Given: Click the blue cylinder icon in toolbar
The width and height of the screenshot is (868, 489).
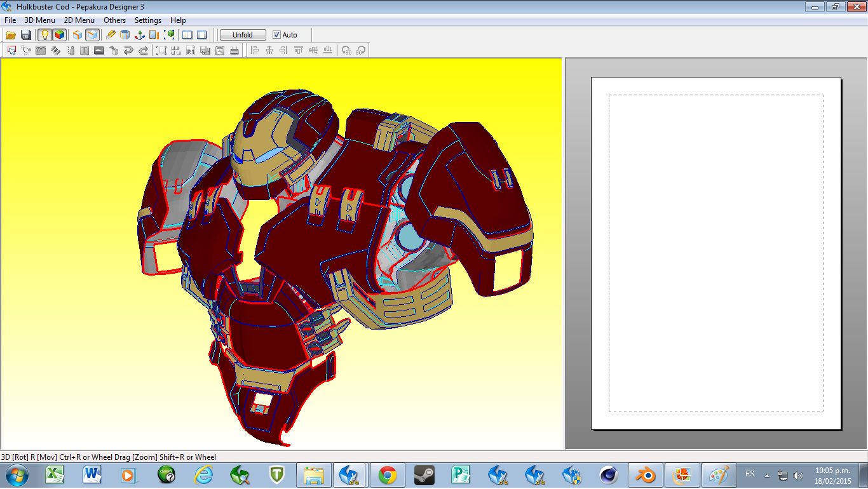Looking at the screenshot, I should [125, 35].
